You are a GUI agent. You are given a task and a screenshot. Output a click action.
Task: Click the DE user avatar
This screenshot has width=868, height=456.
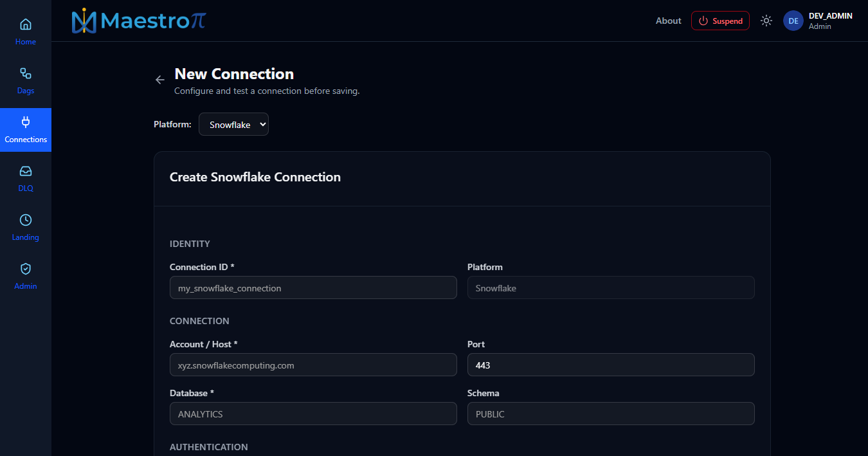[793, 21]
